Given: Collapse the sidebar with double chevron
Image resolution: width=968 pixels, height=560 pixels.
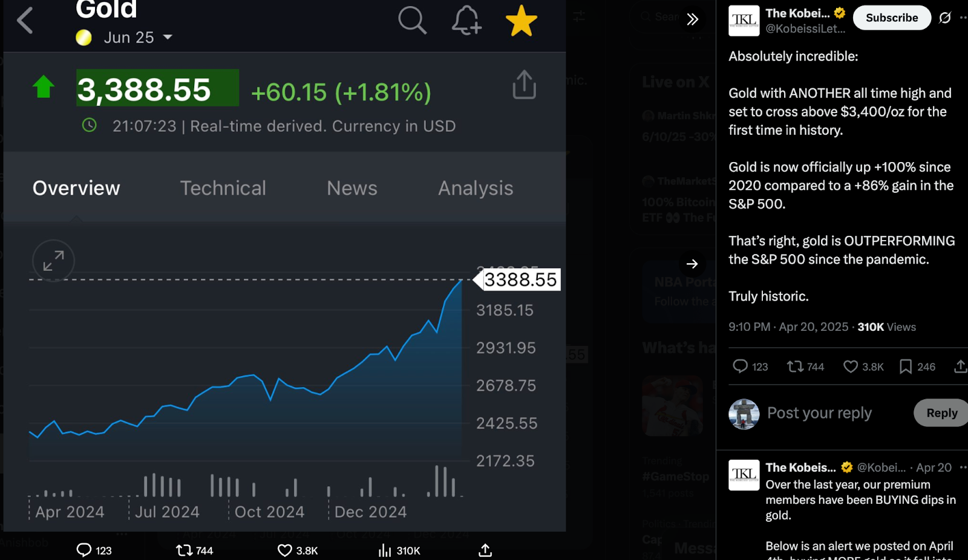Looking at the screenshot, I should (693, 19).
